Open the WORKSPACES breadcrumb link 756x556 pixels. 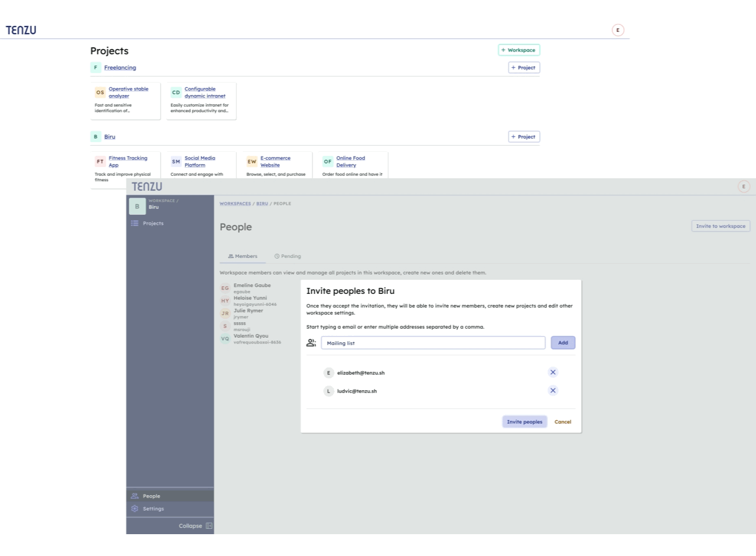[x=234, y=203]
